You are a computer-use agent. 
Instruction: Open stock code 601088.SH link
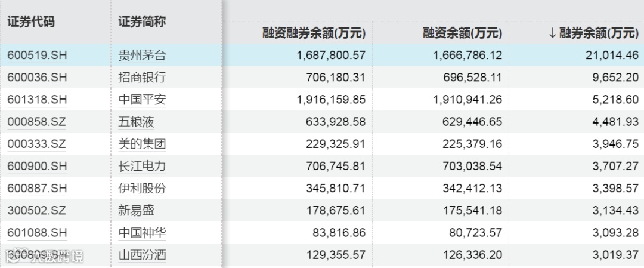(x=37, y=233)
